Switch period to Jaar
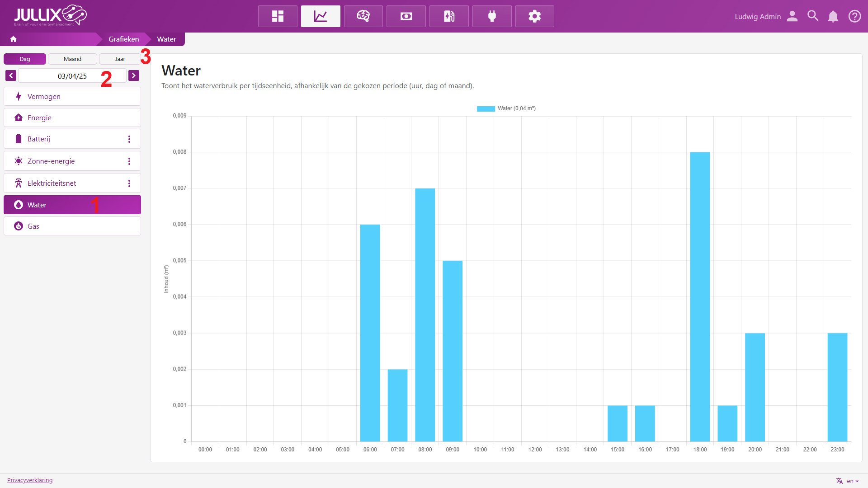 [x=120, y=59]
